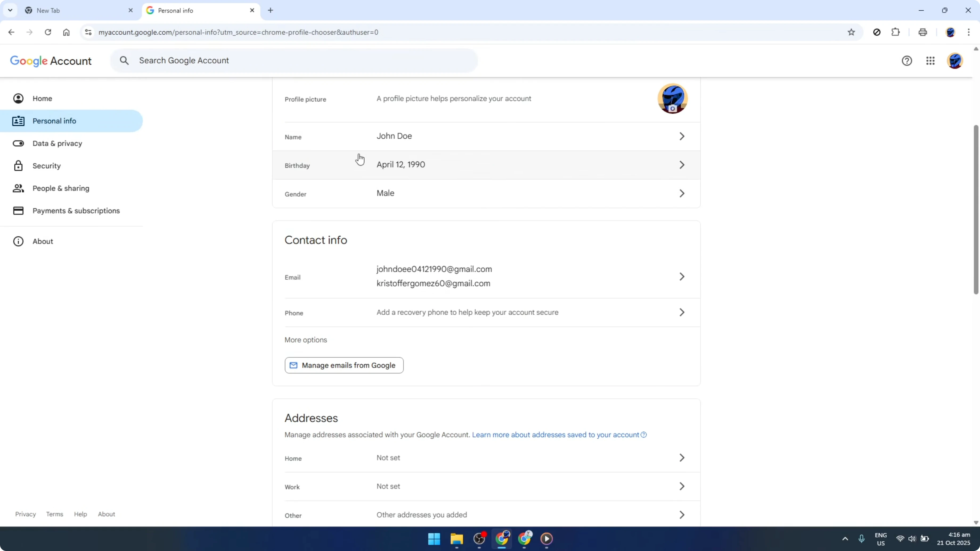Viewport: 980px width, 551px height.
Task: Click johndoee04121990@gmail.com email
Action: point(434,269)
